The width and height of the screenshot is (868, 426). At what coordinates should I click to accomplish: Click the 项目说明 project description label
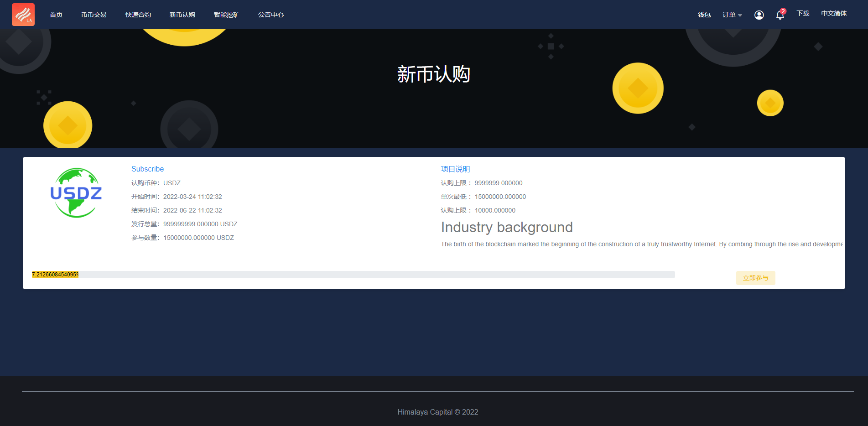[x=455, y=169]
